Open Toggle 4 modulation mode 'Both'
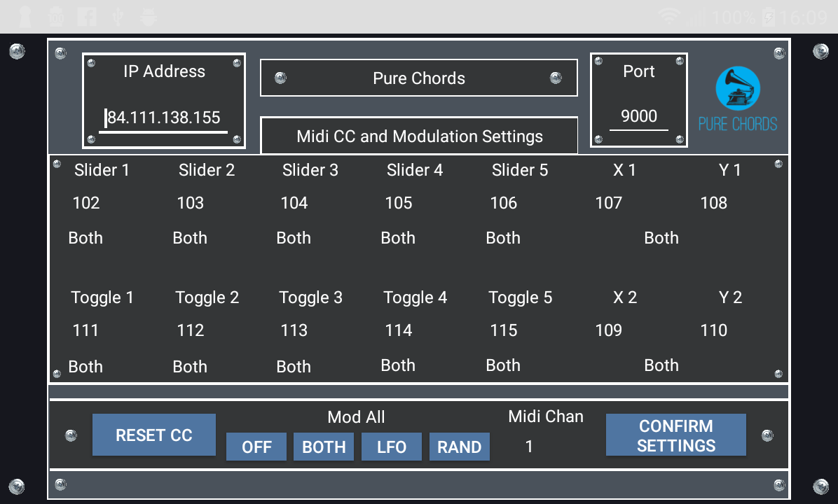838x504 pixels. click(398, 365)
